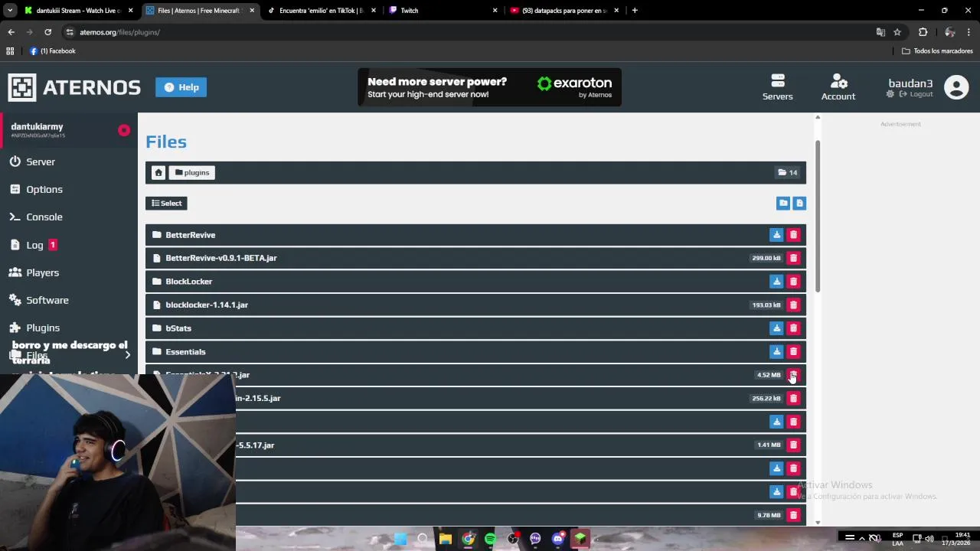Delete the BlockLocker folder
This screenshot has width=980, height=551.
click(793, 282)
